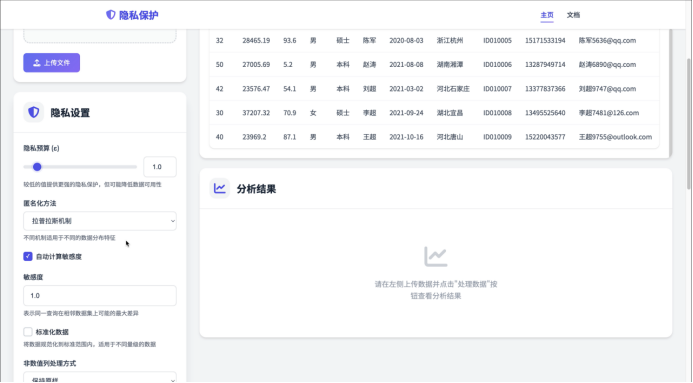The image size is (693, 383).
Task: Click the email 赵涛6890@qq.com
Action: [607, 64]
